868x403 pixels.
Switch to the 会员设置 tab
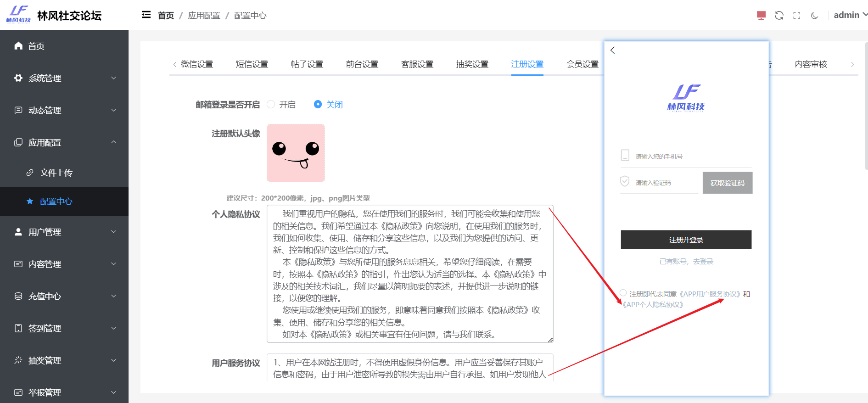click(582, 64)
